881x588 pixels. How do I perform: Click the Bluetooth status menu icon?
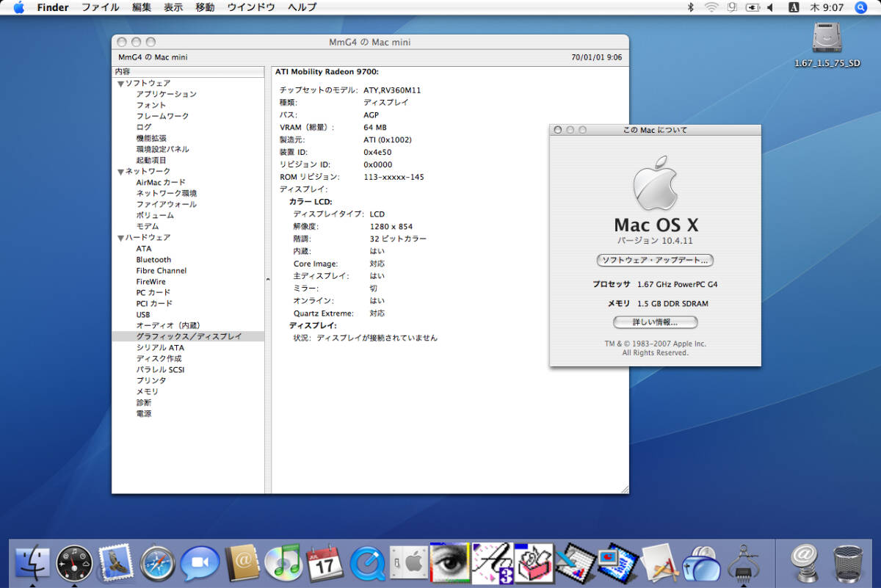[690, 7]
